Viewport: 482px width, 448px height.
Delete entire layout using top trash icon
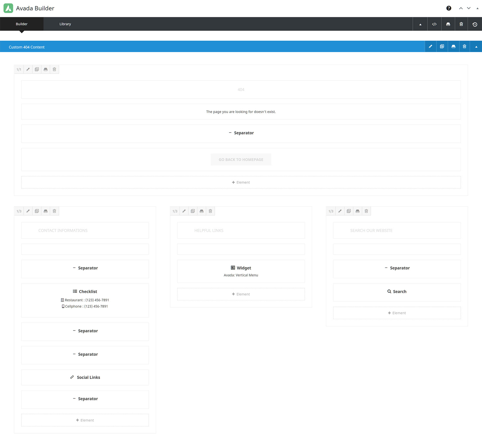461,24
